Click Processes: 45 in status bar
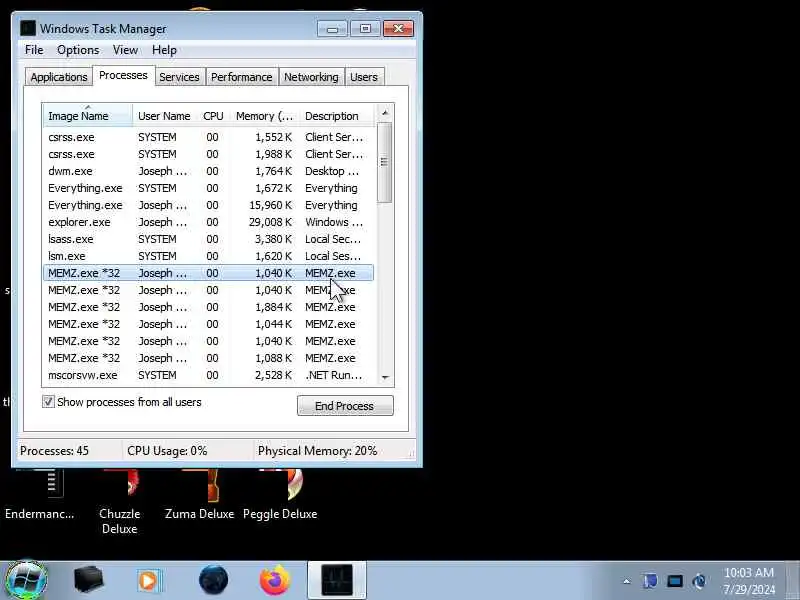 (54, 451)
